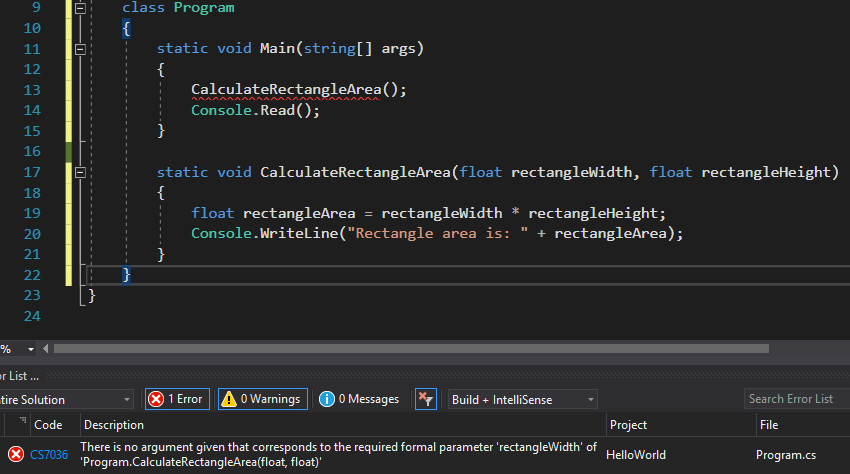
Task: Toggle the 0 Messages filter button
Action: tap(359, 399)
